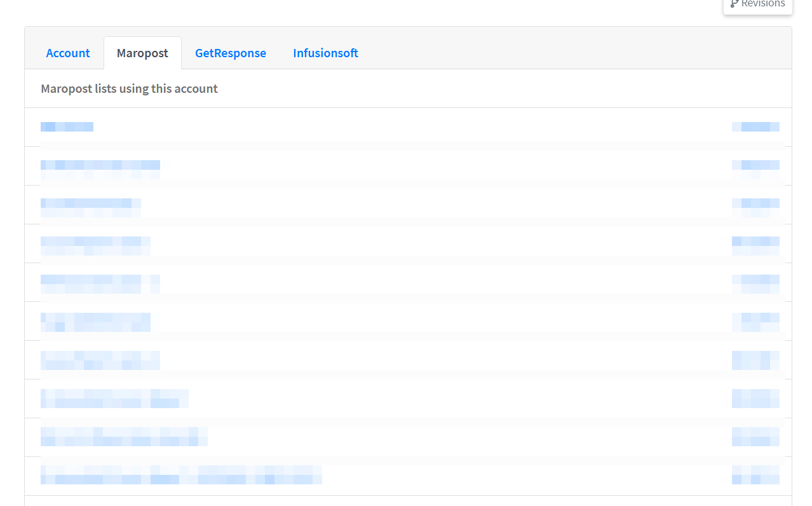Go to the Infusionsoft tab
The width and height of the screenshot is (812, 506).
point(325,53)
